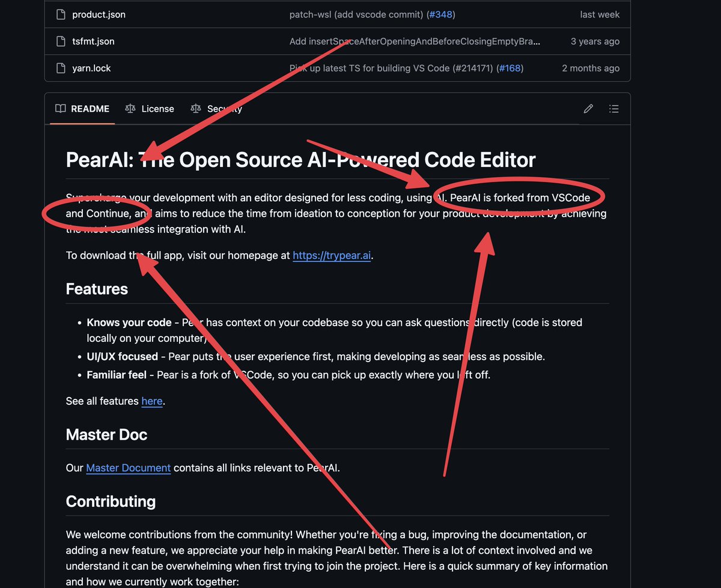Open the patch-wsl commit message
The image size is (721, 588).
click(357, 14)
